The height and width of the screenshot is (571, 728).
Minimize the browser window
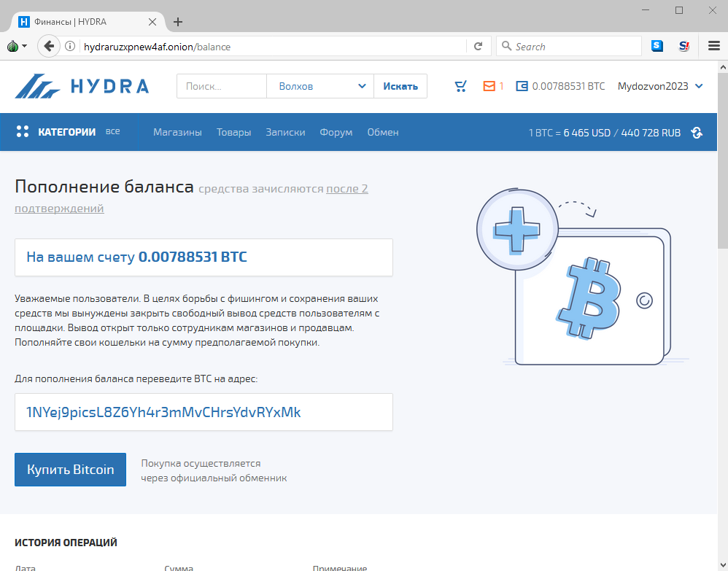point(646,10)
